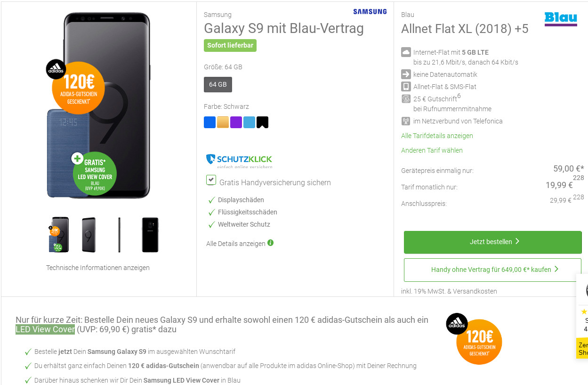Toggle Gratis Handyversicherung sichern checkbox
Image resolution: width=588 pixels, height=385 pixels.
211,180
